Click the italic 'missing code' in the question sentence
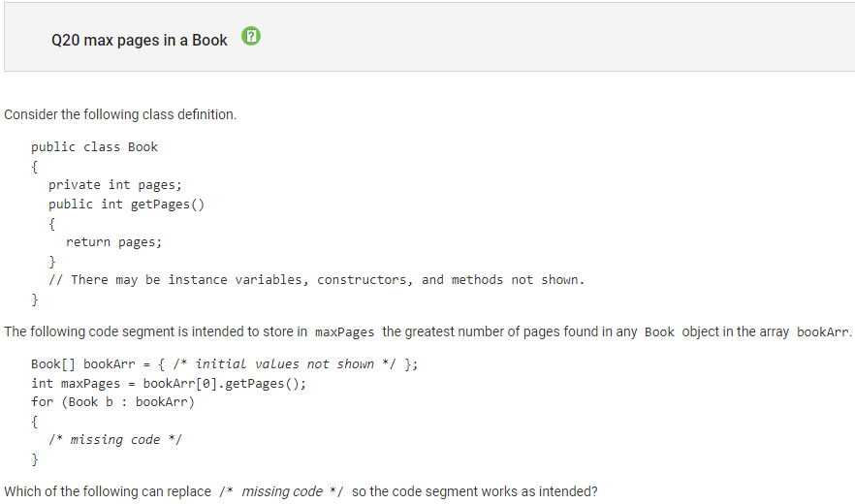 [281, 491]
